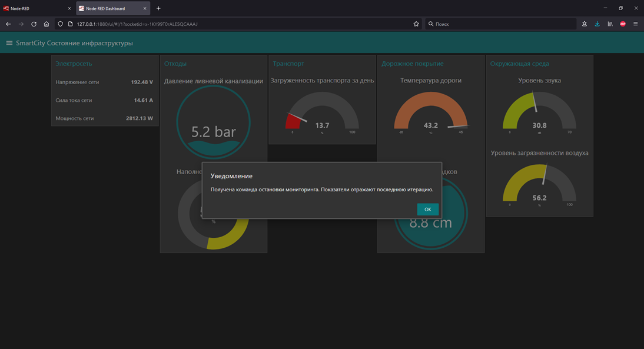
Task: Open the browser Downloads panel
Action: 597,24
